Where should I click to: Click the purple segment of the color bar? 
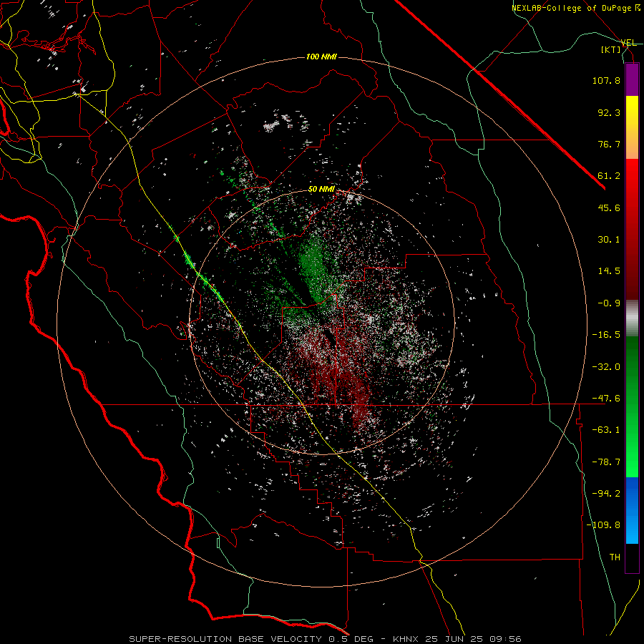(632, 80)
